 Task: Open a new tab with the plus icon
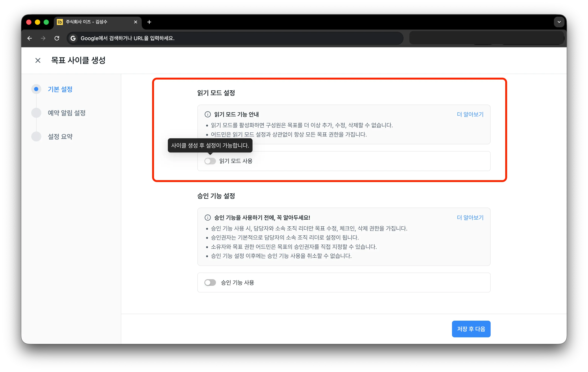[x=149, y=22]
